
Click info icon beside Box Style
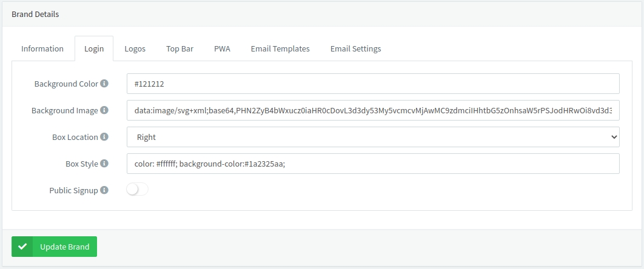click(x=104, y=164)
